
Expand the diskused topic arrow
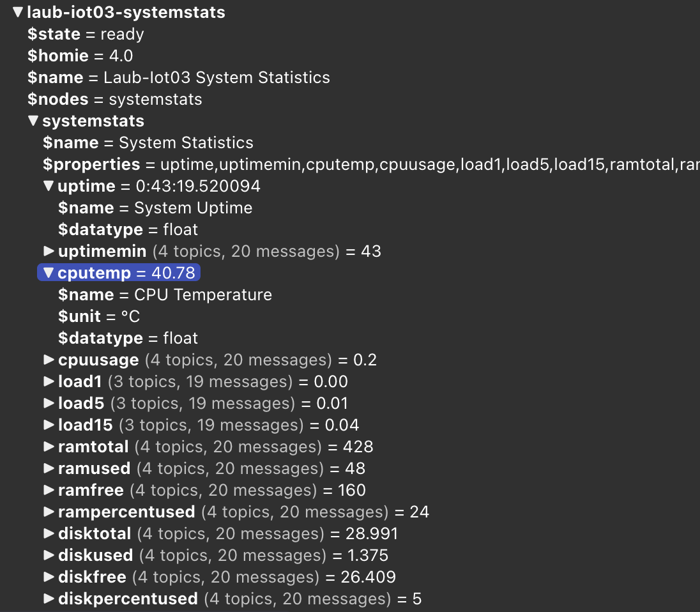click(49, 555)
